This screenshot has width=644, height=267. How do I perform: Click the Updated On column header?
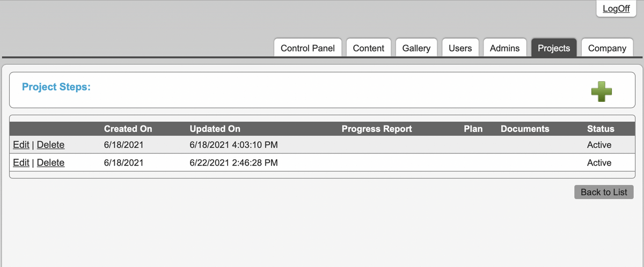(215, 129)
